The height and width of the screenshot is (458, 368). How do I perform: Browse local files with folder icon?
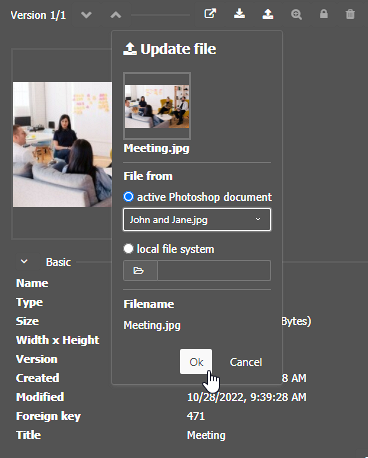[x=140, y=270]
